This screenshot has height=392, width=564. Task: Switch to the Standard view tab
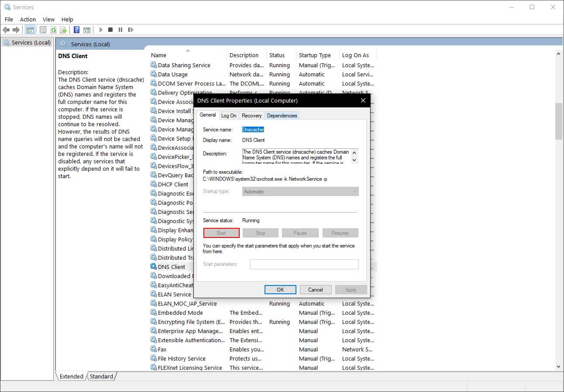point(101,376)
